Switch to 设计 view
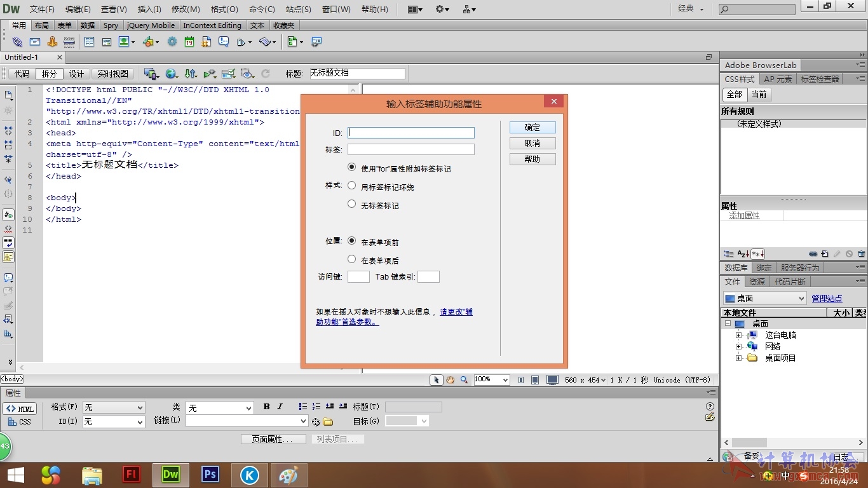This screenshot has height=488, width=868. click(77, 74)
